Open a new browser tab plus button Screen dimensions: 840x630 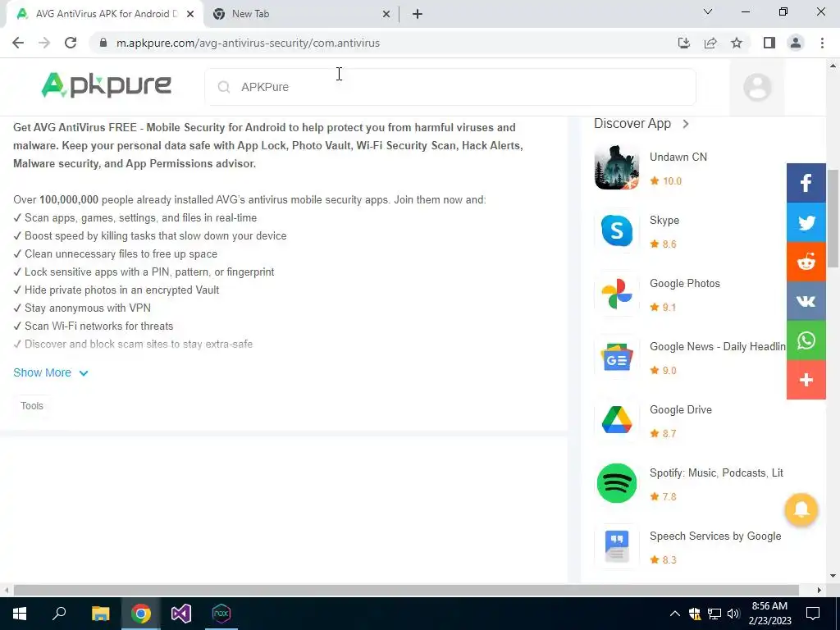pos(418,15)
